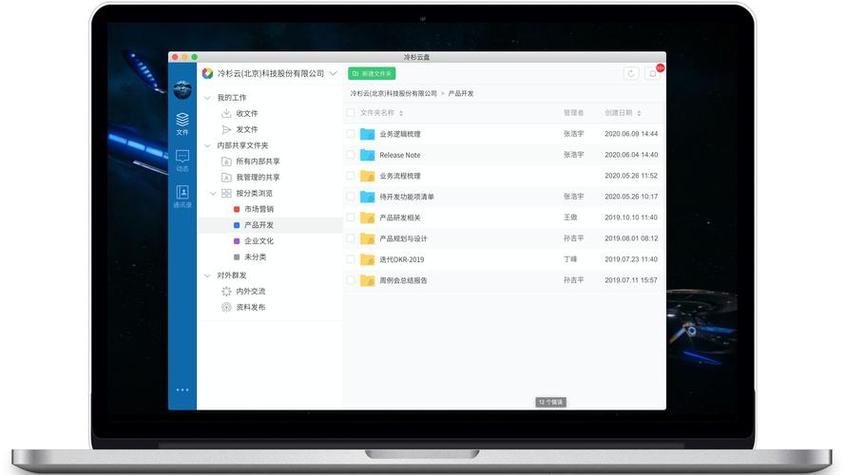Click the refresh button in top toolbar
845x475 pixels.
[x=631, y=73]
